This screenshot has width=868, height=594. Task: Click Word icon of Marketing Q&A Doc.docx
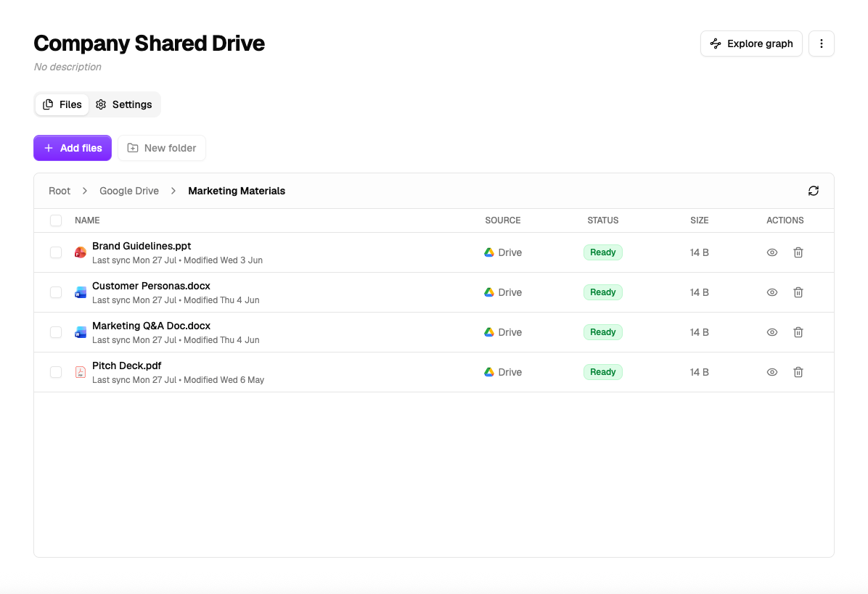[x=81, y=332]
